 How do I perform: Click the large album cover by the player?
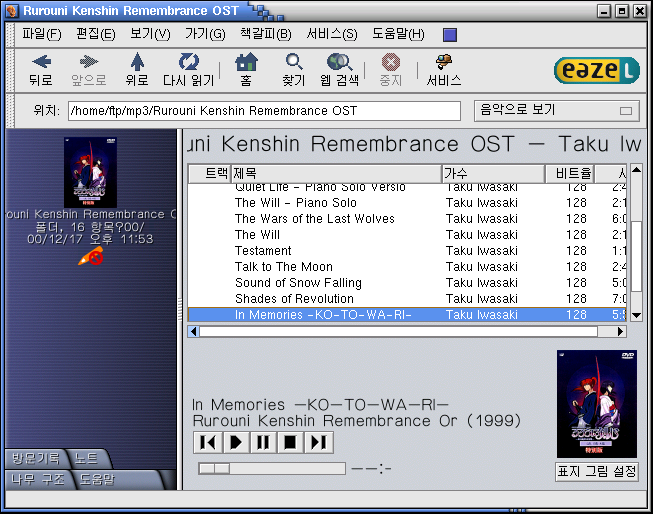point(597,404)
